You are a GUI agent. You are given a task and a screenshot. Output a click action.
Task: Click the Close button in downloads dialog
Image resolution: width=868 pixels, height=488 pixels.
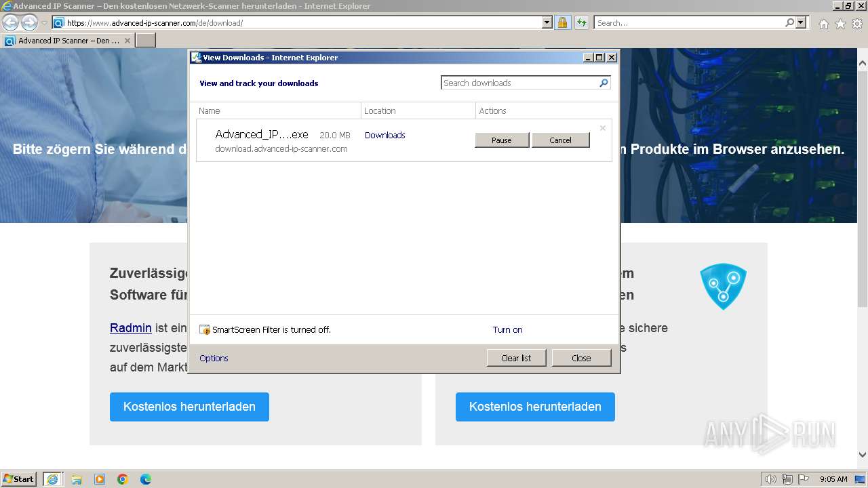pyautogui.click(x=581, y=358)
